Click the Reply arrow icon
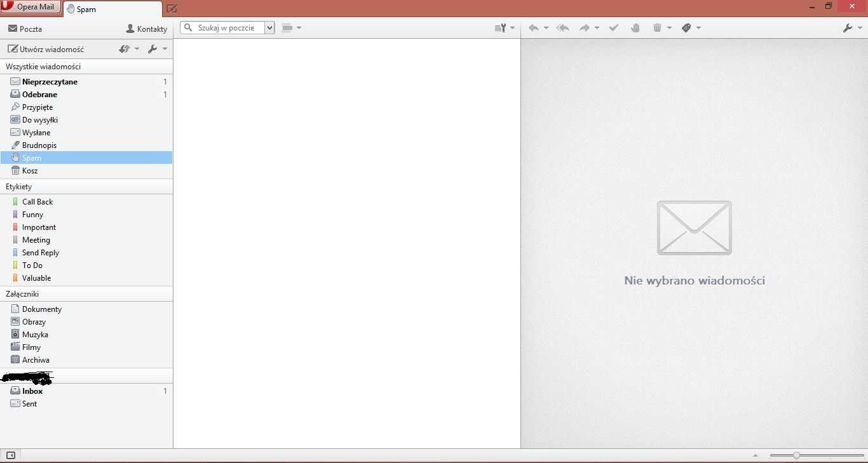 click(534, 28)
